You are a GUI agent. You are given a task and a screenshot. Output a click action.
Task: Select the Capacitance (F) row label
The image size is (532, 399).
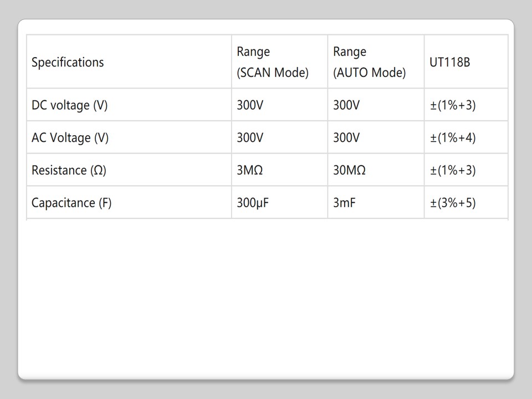coord(71,203)
